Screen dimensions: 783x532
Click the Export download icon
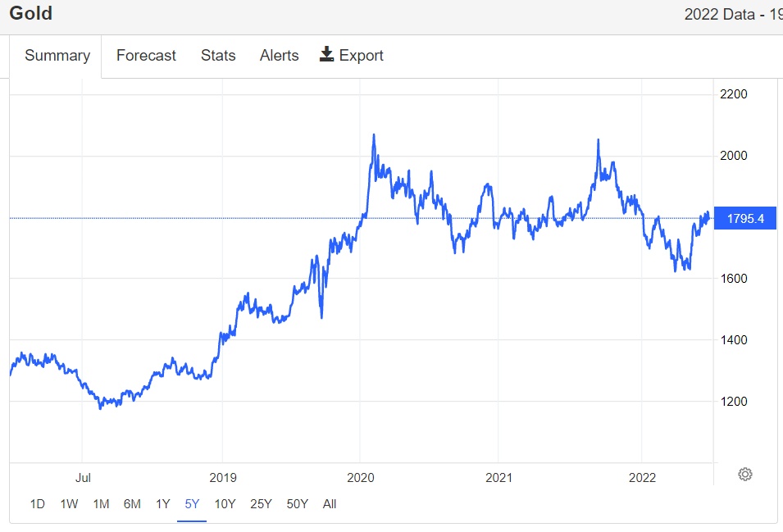point(326,55)
